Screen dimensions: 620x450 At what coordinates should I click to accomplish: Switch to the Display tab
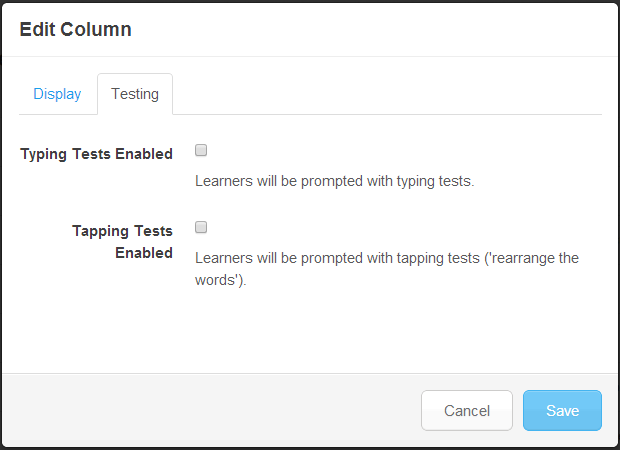[57, 94]
